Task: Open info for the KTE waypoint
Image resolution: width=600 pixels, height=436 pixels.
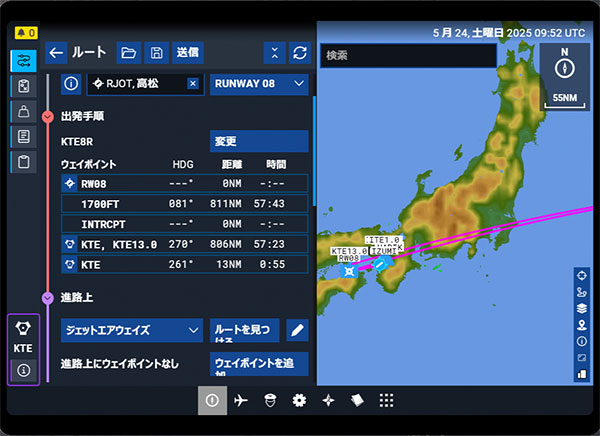Action: pos(24,370)
